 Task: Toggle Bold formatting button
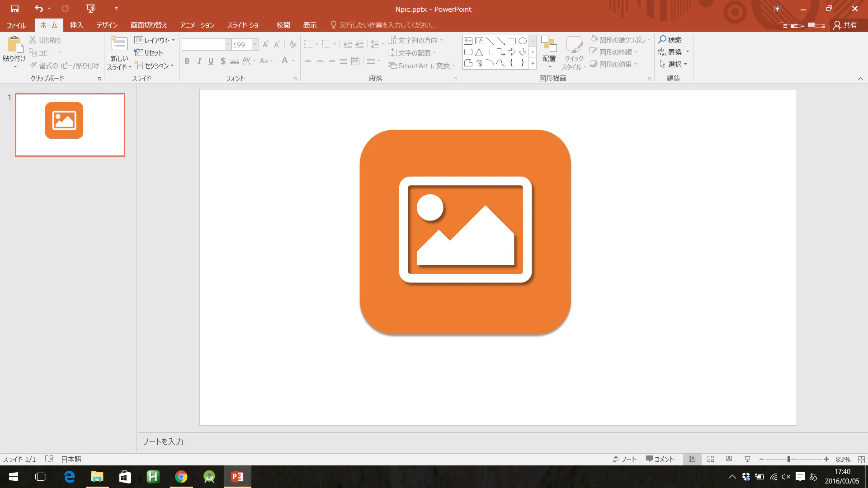pos(187,61)
